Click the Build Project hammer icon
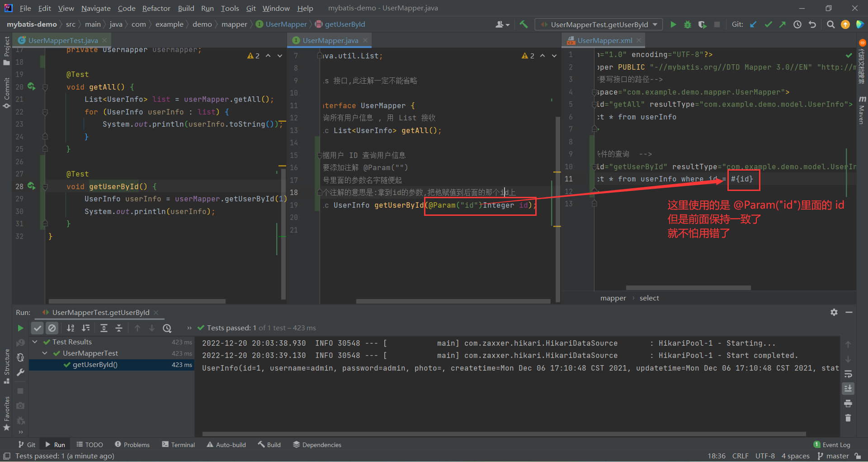The width and height of the screenshot is (868, 462). pos(524,24)
